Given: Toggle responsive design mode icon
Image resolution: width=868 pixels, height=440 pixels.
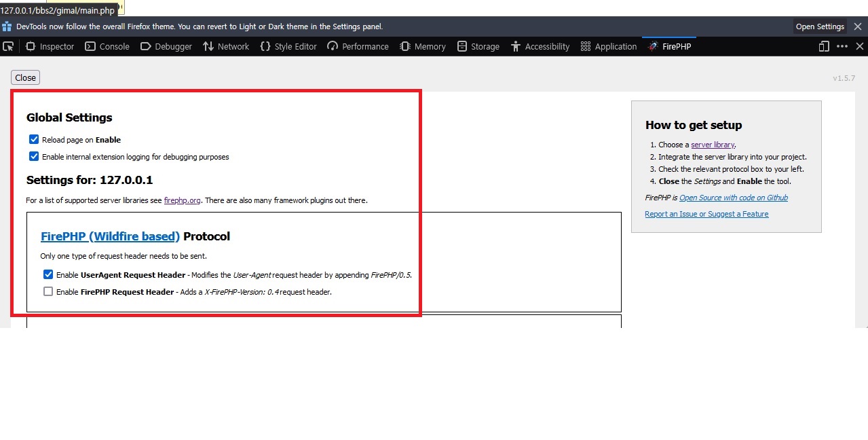Looking at the screenshot, I should pyautogui.click(x=824, y=46).
